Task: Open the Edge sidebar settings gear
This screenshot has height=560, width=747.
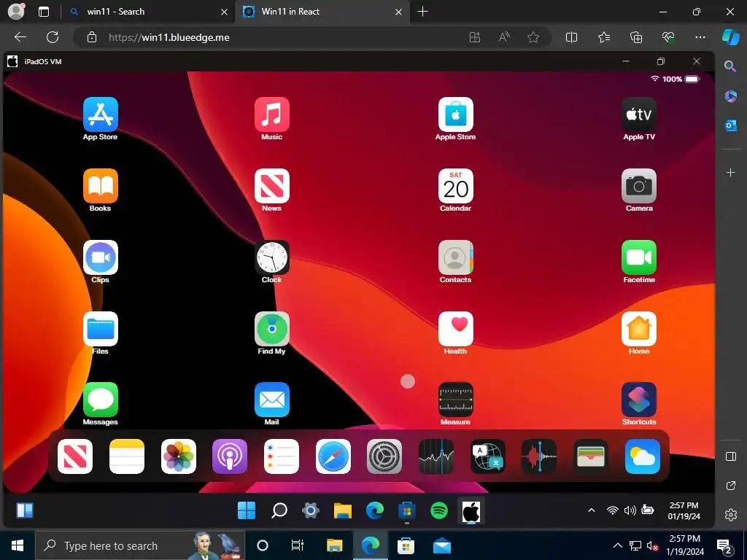Action: pos(731,515)
